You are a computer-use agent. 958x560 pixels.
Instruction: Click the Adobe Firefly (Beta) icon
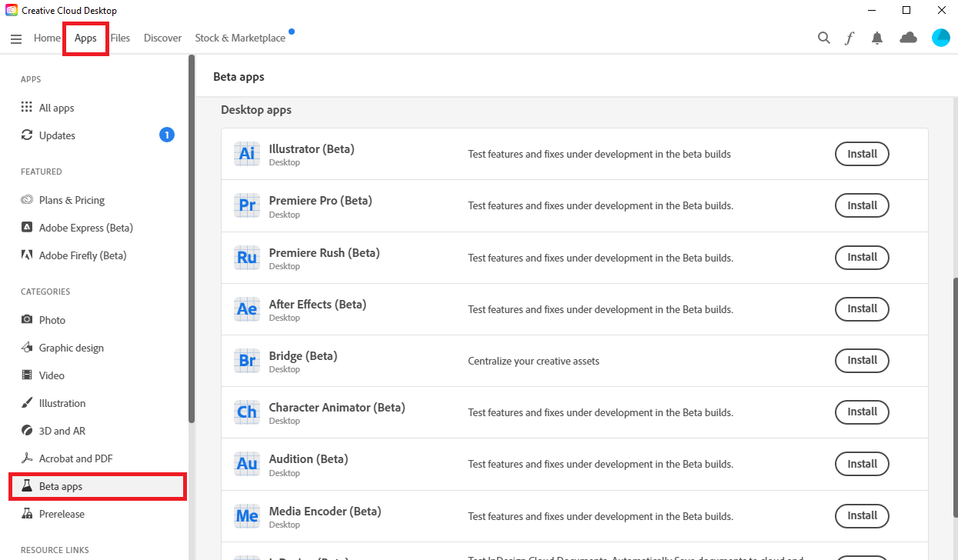[x=27, y=255]
